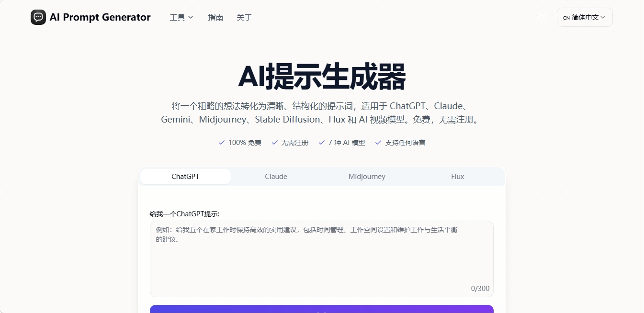Open the 关于 nav link
This screenshot has height=313, width=644.
coord(244,17)
